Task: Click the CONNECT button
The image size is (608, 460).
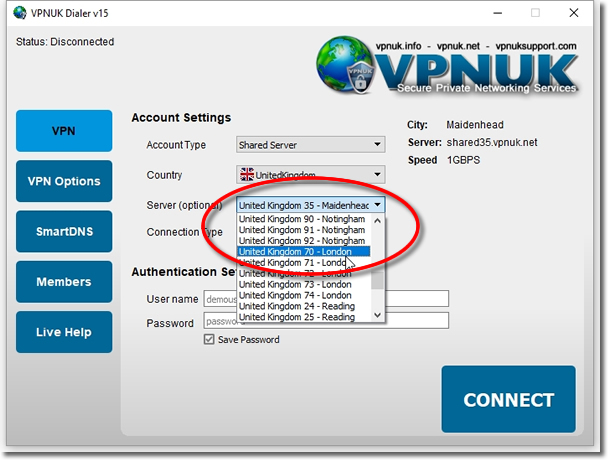Action: coord(508,399)
